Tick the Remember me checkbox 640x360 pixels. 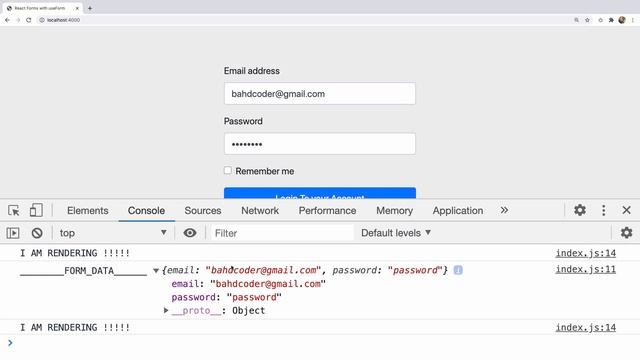228,170
